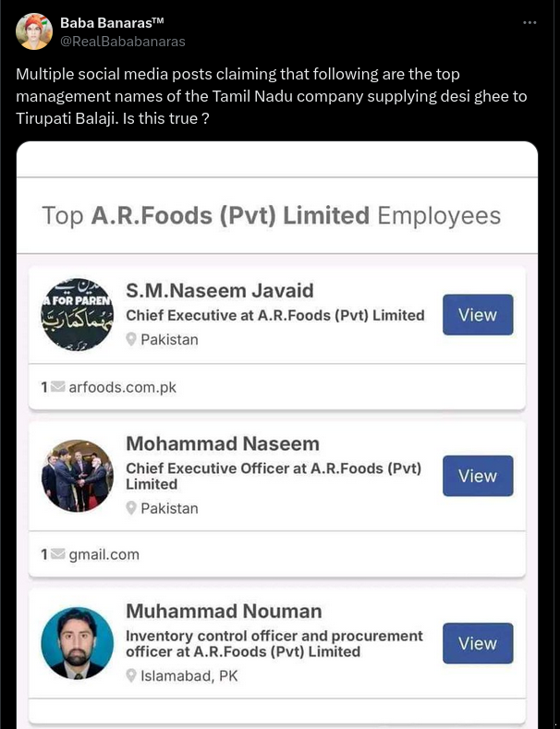The width and height of the screenshot is (560, 729).
Task: Select the S.M.Naseem Javaid name heading
Action: coord(220,291)
